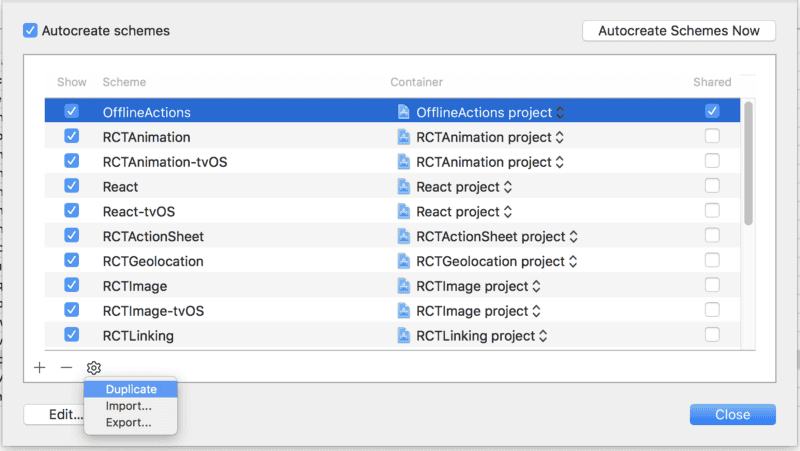The image size is (800, 451).
Task: Enable Shared for React-tvOS scheme
Action: click(x=712, y=210)
